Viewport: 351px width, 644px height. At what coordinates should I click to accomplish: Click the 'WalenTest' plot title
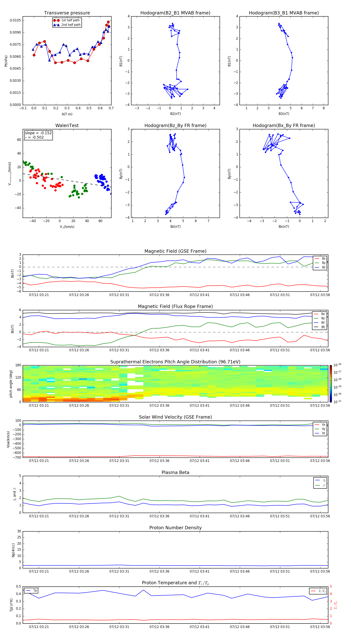pyautogui.click(x=67, y=125)
